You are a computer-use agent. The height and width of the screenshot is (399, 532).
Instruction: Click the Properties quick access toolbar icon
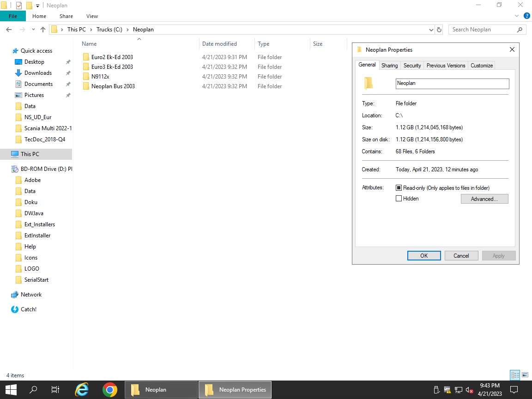(x=19, y=6)
